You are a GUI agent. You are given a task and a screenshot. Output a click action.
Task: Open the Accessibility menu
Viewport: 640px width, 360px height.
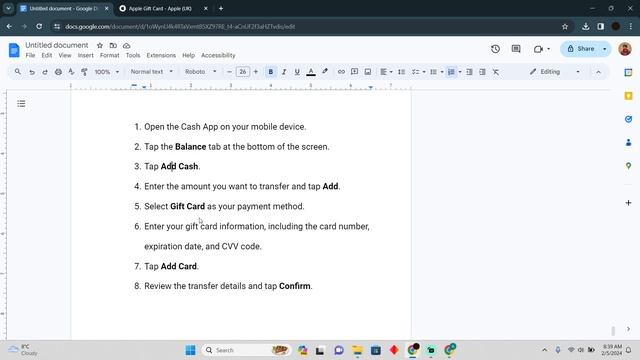(218, 55)
